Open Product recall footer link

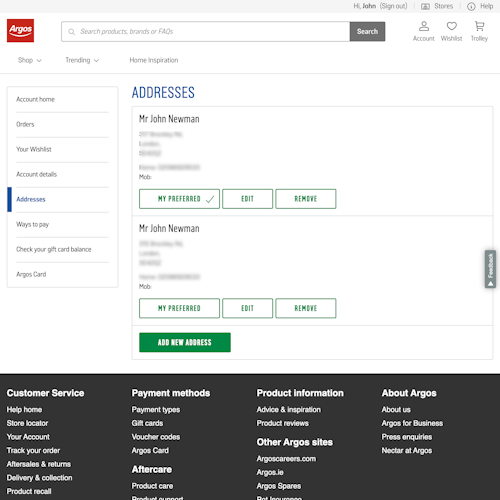point(29,492)
